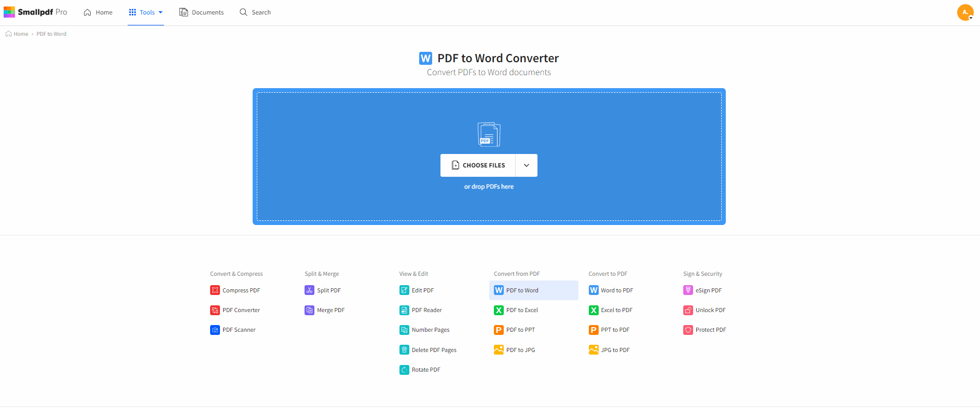This screenshot has width=980, height=408.
Task: Click the Unlock PDF padlock icon
Action: pos(688,310)
